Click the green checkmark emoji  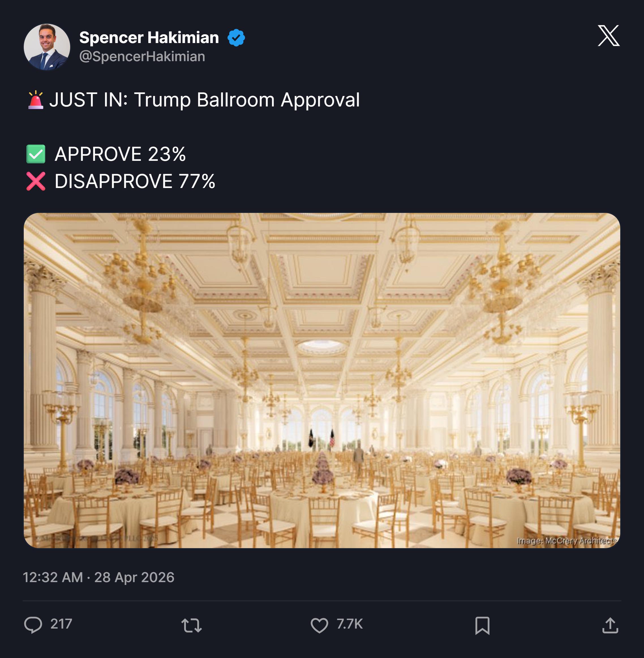click(x=36, y=154)
